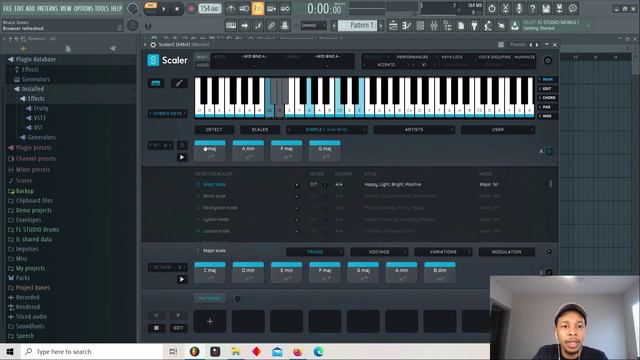Screen dimensions: 640x360
Task: Click the Scaler logo
Action: pos(167,60)
